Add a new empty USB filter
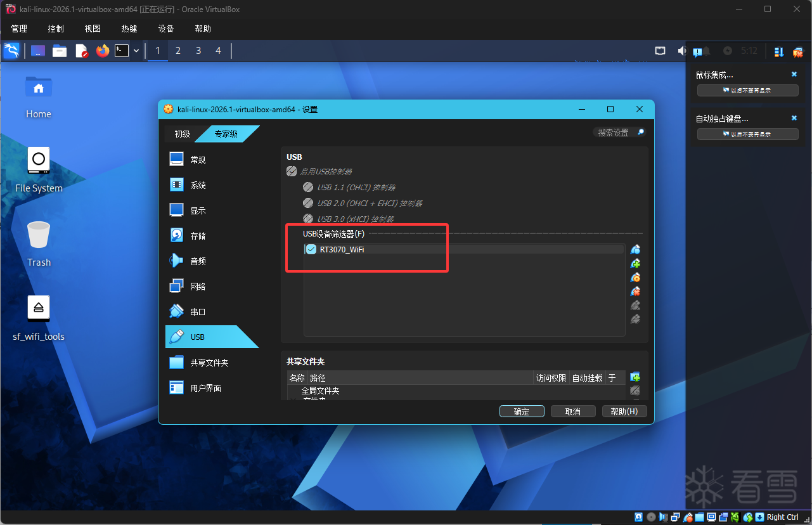The image size is (812, 525). point(635,249)
